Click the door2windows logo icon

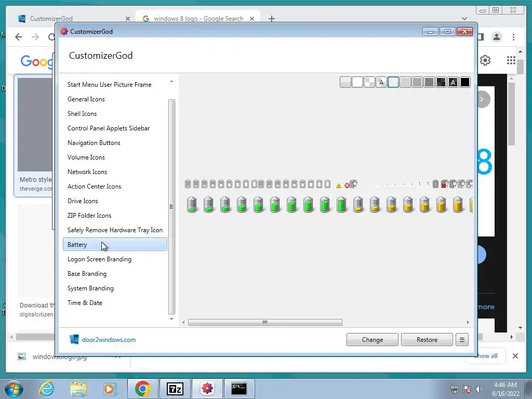click(74, 339)
